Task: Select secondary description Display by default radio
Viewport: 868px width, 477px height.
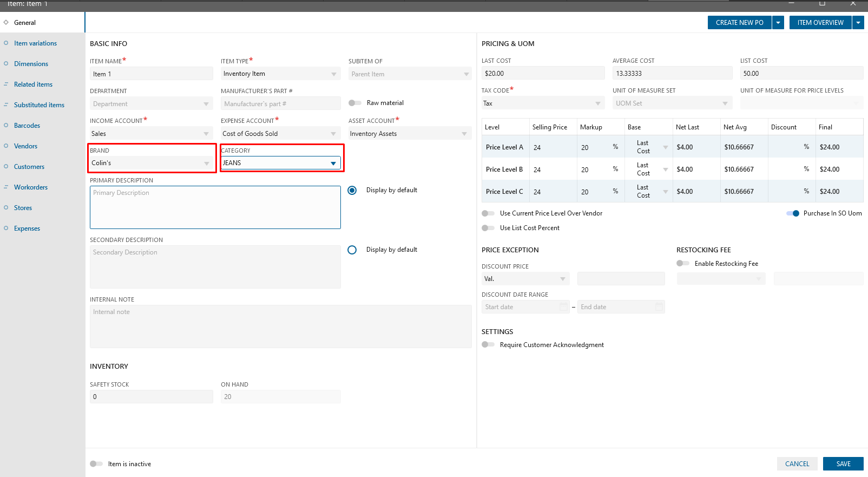Action: (352, 250)
